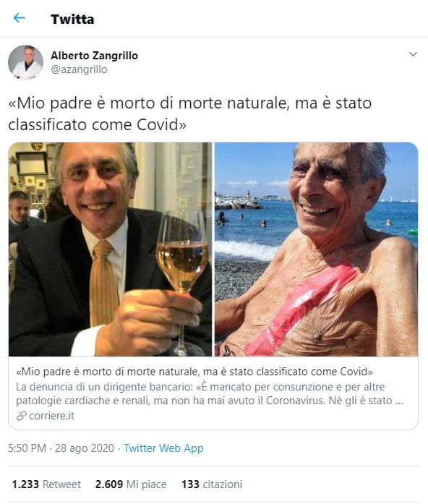This screenshot has width=428, height=504.
Task: Open the Twitter Web App link
Action: [163, 448]
